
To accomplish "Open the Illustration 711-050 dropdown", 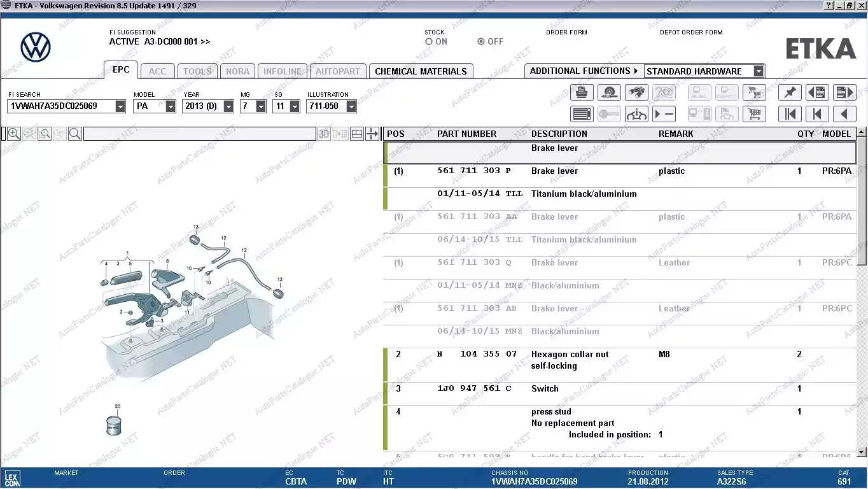I will tap(351, 106).
